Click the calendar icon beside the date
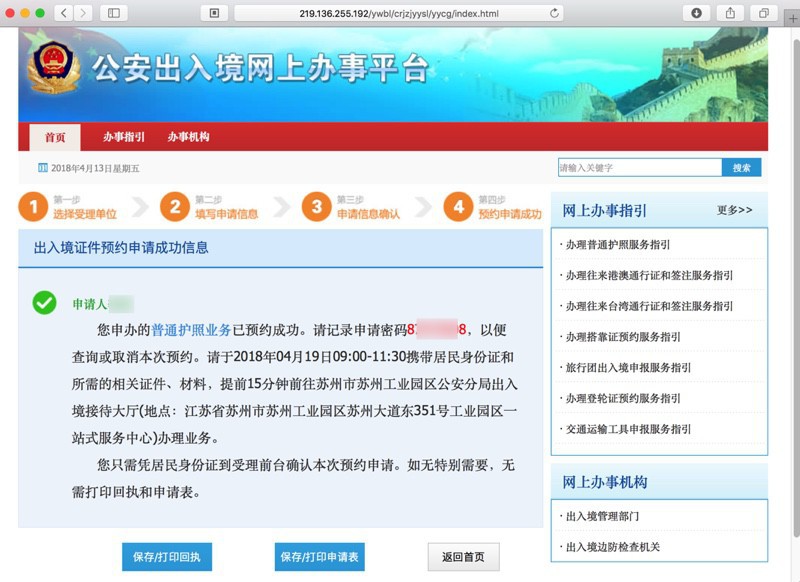The image size is (800, 582). coord(43,168)
